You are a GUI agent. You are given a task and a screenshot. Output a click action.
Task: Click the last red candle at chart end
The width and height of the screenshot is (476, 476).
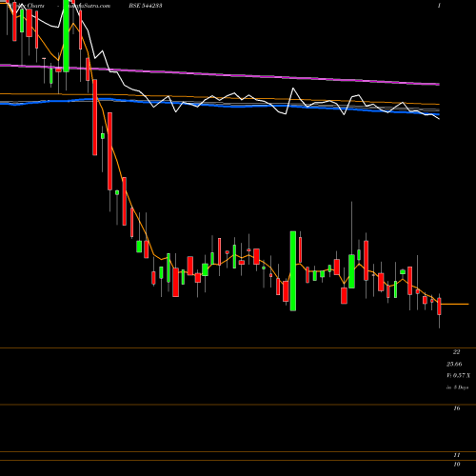point(439,307)
